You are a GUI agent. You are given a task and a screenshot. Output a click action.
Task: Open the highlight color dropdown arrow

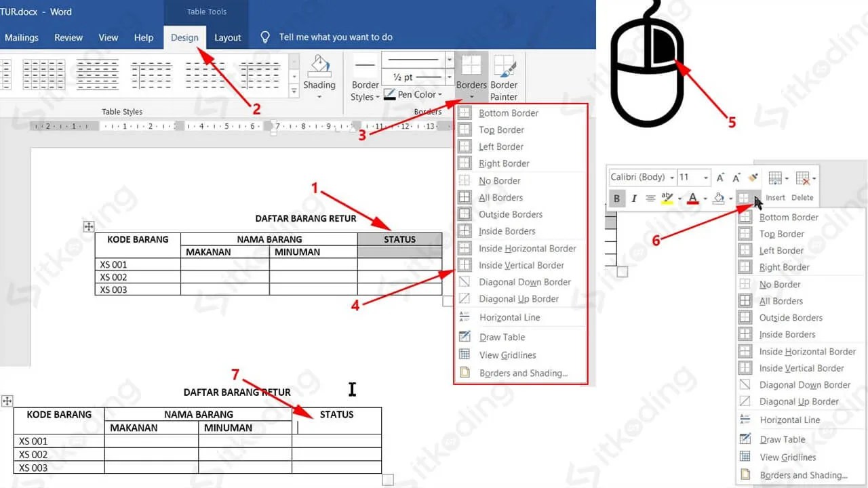tap(679, 199)
